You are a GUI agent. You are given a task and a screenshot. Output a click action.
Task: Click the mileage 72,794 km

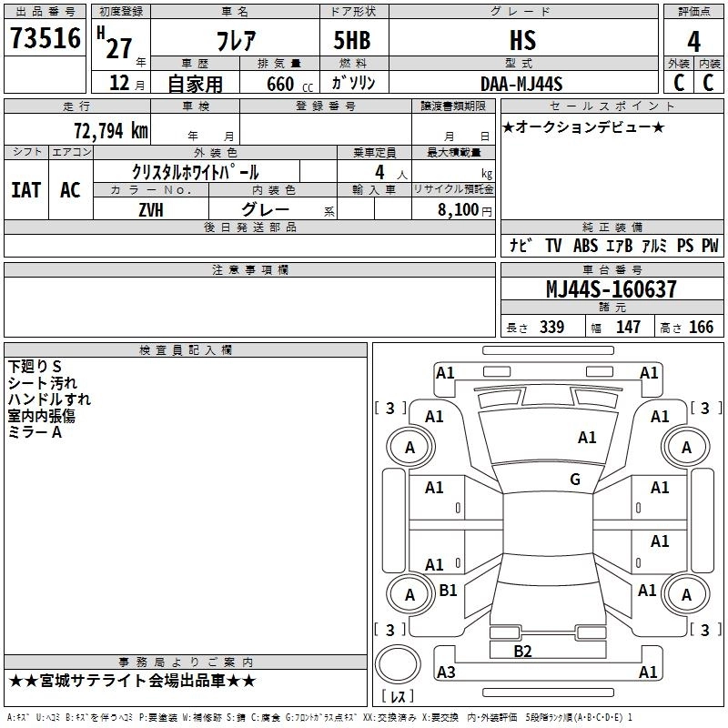(x=111, y=131)
